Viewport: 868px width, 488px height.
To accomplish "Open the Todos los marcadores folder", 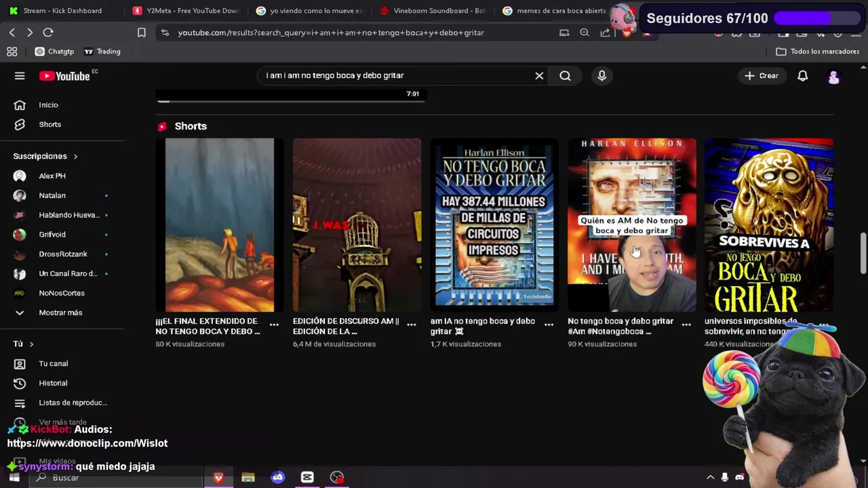I will [x=817, y=52].
